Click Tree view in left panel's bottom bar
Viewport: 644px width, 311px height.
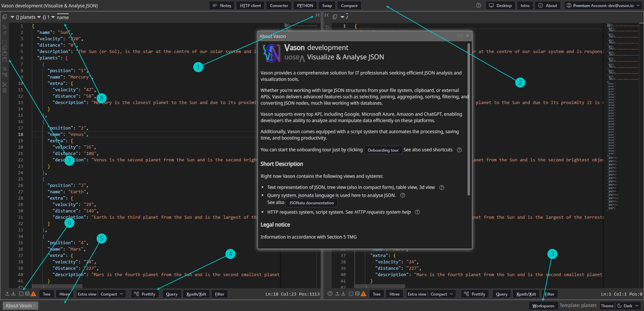click(x=47, y=294)
